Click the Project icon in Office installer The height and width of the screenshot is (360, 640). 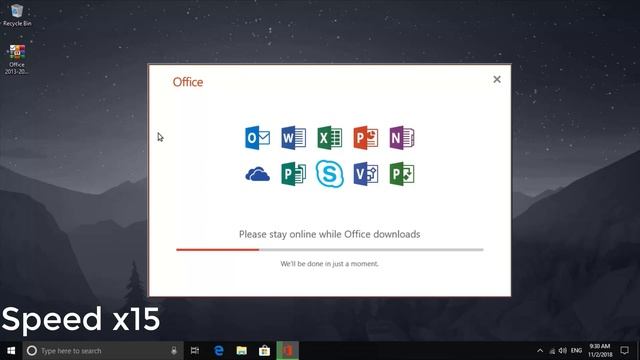pyautogui.click(x=402, y=174)
